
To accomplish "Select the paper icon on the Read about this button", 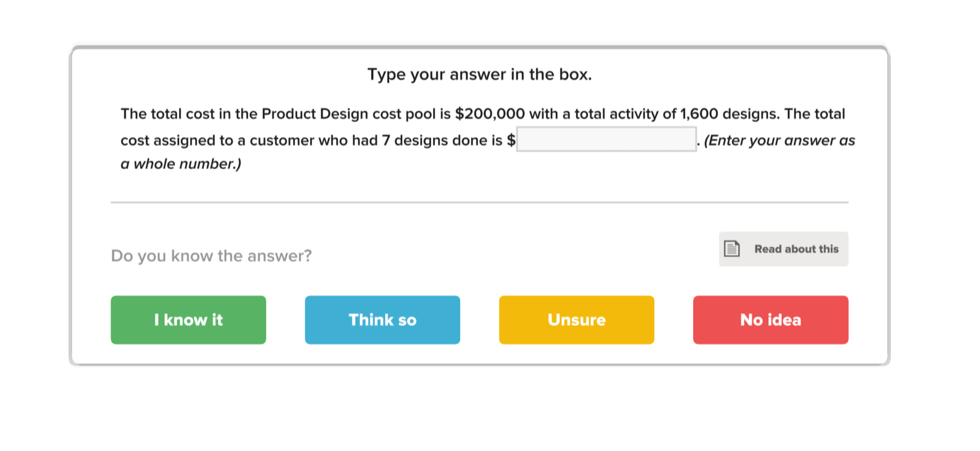I will 732,249.
